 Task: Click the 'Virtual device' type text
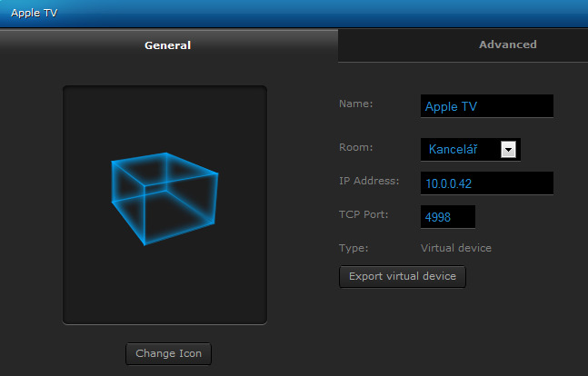(456, 248)
